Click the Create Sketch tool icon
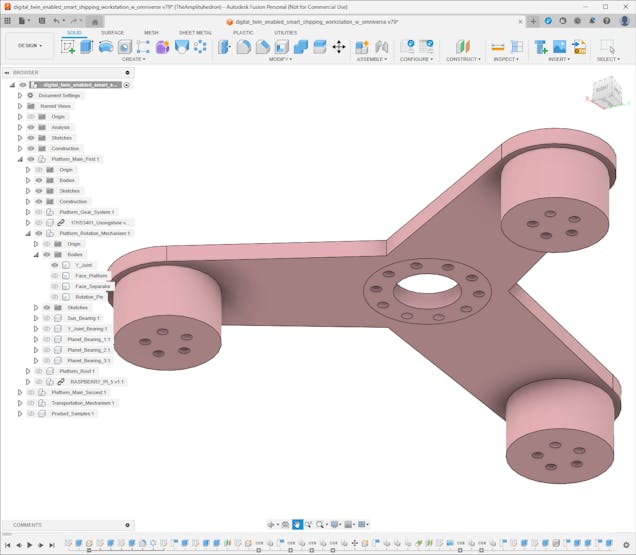636x555 pixels. (x=68, y=47)
